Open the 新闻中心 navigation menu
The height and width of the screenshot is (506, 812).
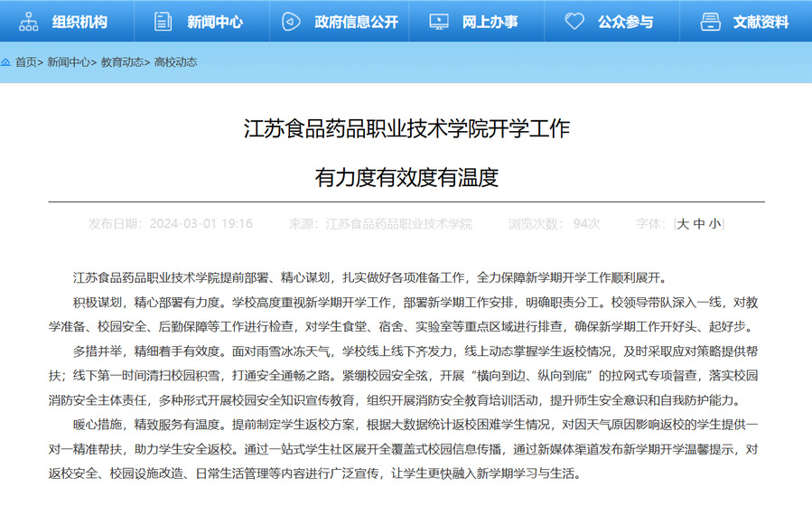pyautogui.click(x=215, y=22)
